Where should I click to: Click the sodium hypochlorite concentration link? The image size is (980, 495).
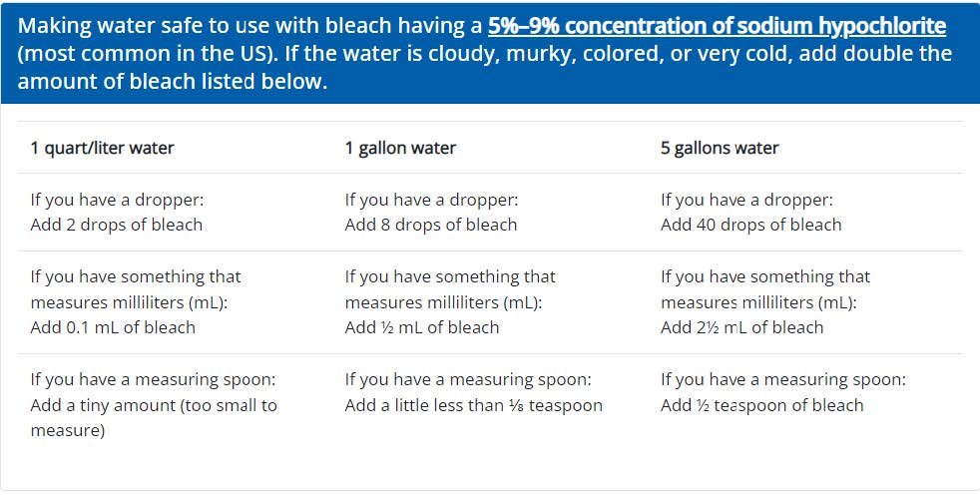pyautogui.click(x=717, y=25)
